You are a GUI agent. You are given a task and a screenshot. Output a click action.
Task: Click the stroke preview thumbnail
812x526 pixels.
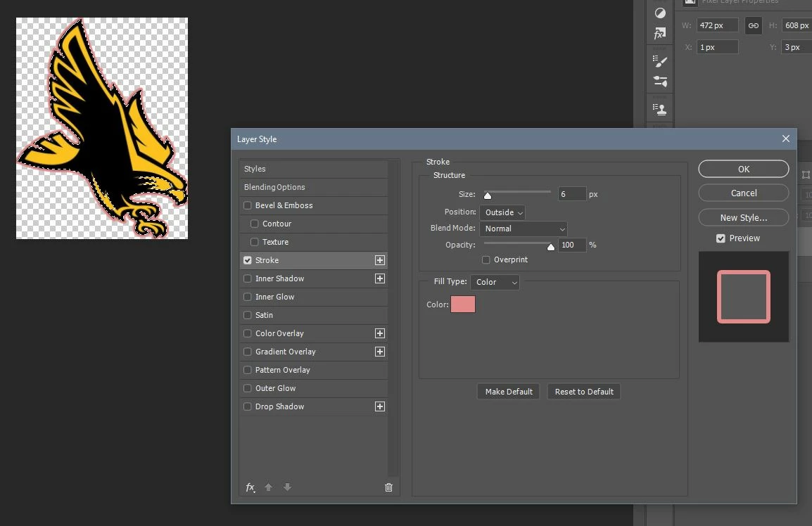tap(744, 297)
